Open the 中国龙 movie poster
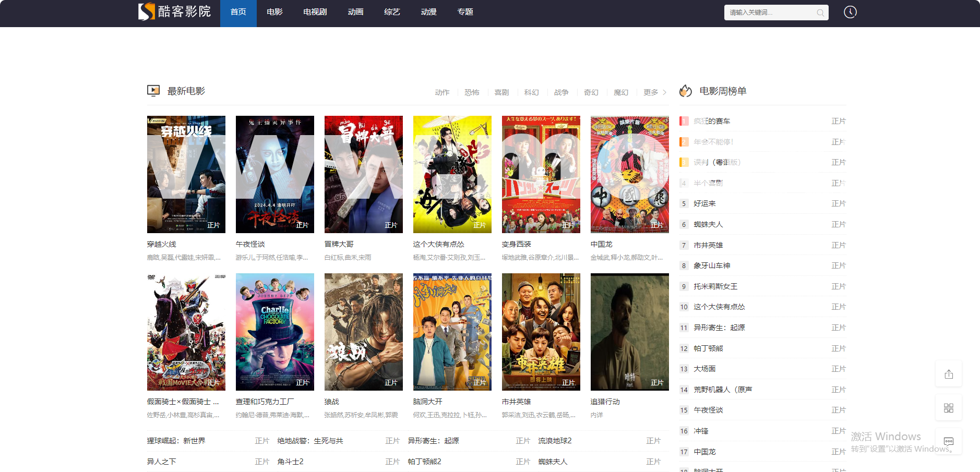The image size is (980, 472). coord(630,174)
